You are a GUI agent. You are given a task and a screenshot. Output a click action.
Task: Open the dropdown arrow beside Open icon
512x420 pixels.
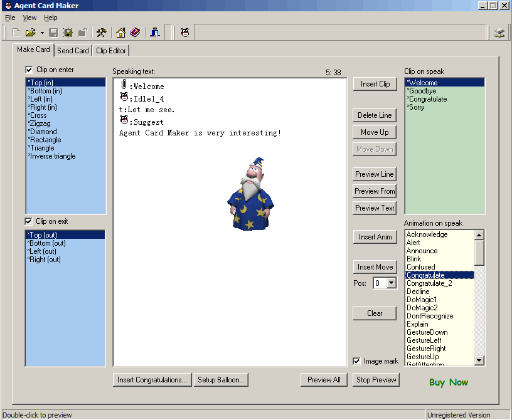point(42,33)
